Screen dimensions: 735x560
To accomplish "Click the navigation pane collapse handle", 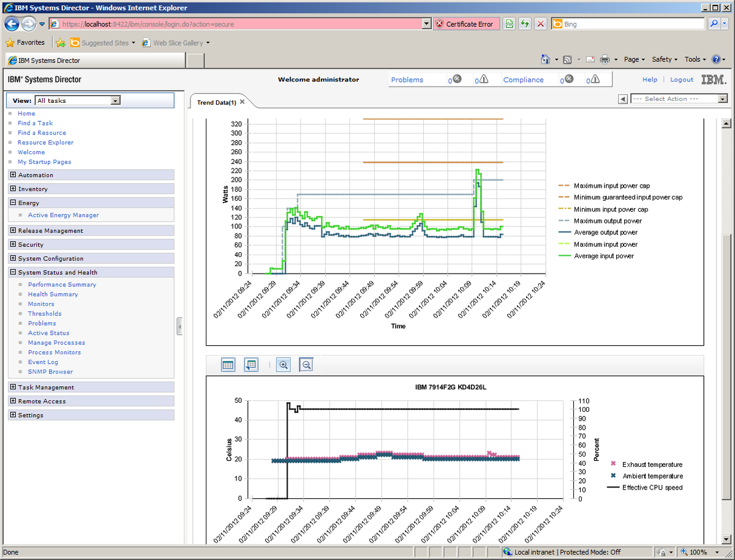I will pyautogui.click(x=179, y=326).
